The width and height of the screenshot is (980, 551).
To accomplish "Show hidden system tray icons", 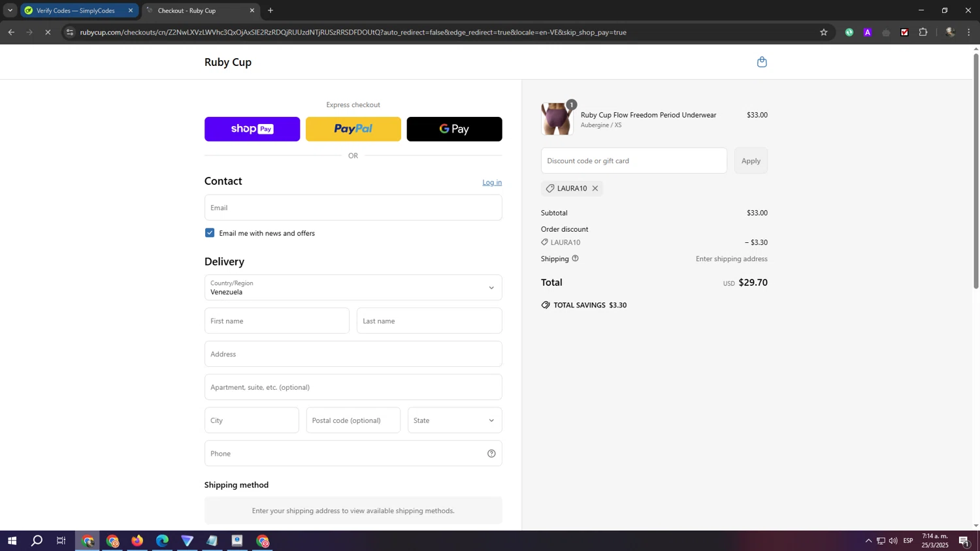I will (x=868, y=541).
